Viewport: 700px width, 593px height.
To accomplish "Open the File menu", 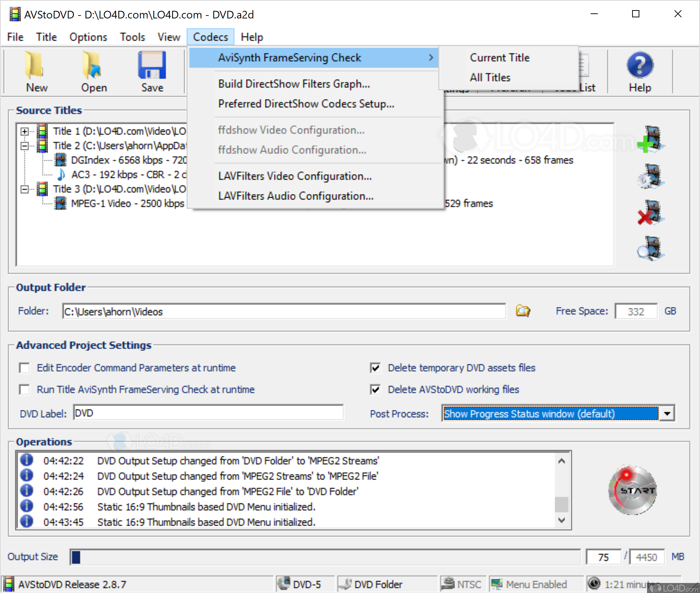I will click(15, 37).
